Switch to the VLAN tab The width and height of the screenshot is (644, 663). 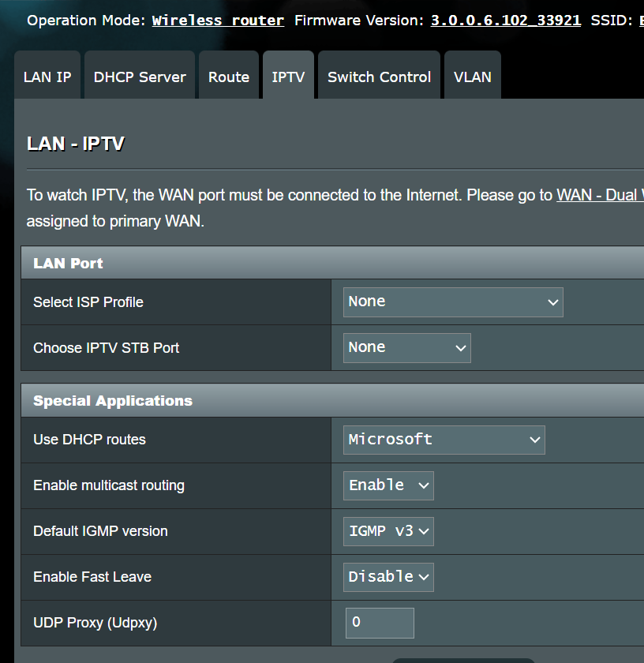pyautogui.click(x=472, y=77)
